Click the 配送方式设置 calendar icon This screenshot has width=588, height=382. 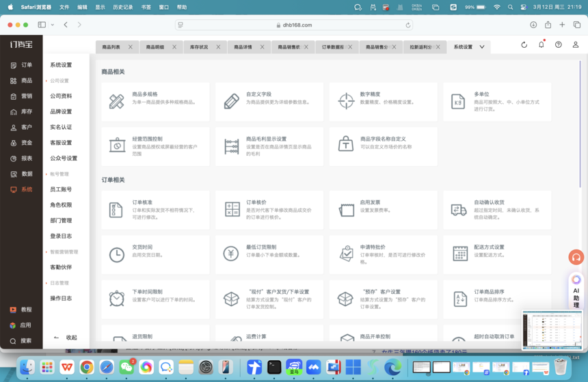[460, 254]
